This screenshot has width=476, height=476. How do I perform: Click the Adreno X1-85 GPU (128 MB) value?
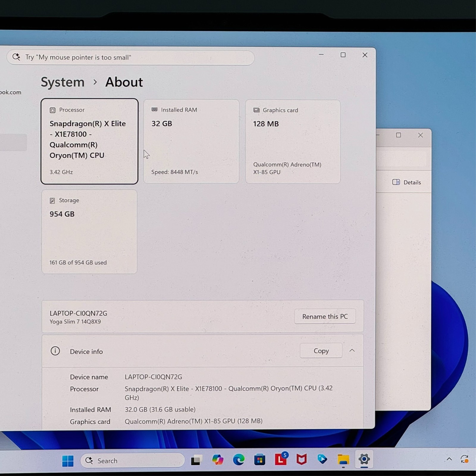[194, 421]
